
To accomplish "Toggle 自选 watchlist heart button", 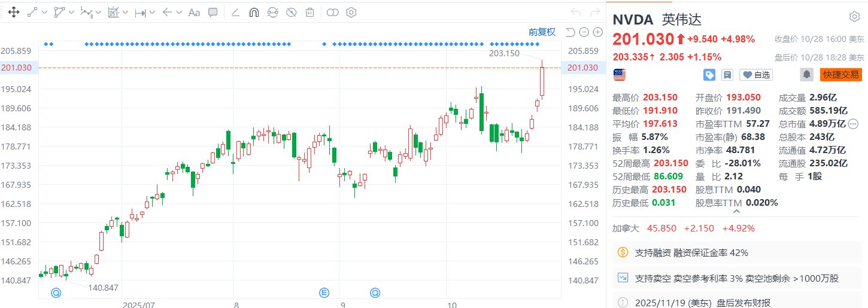I will coord(756,75).
